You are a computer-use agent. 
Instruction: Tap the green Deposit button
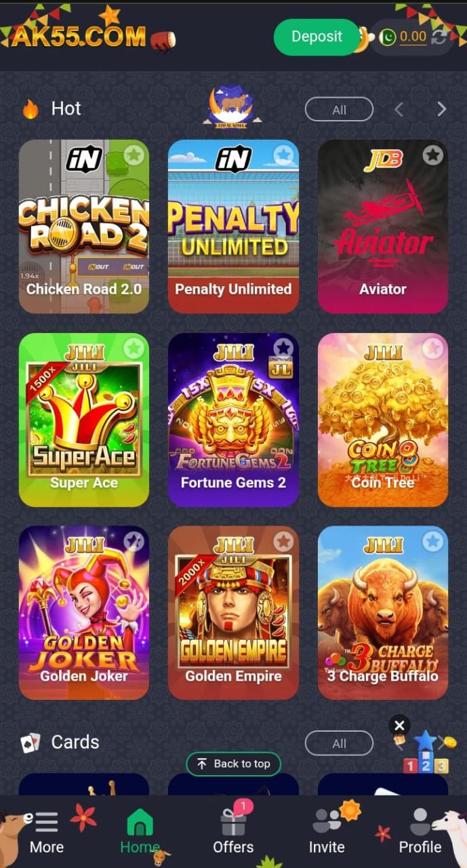pos(317,37)
